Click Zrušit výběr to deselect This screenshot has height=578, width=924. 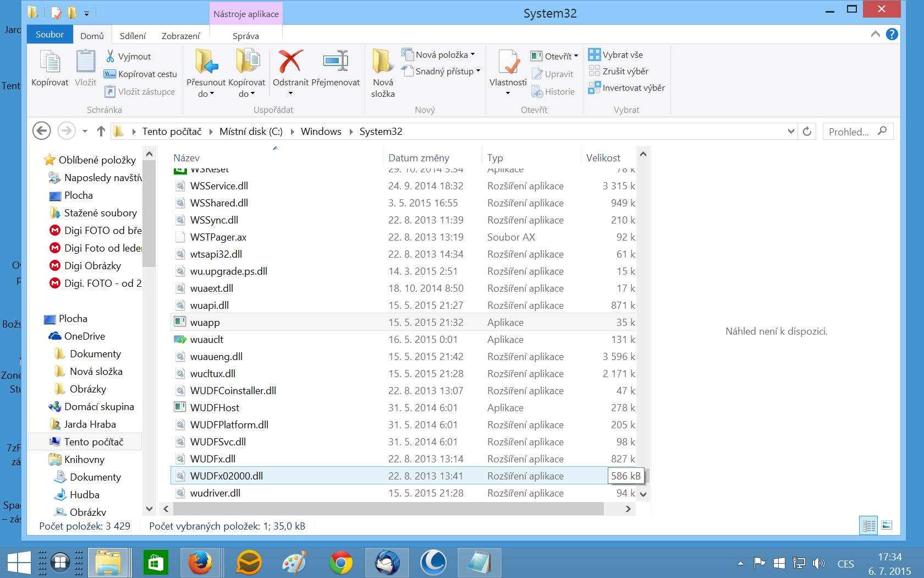click(x=618, y=71)
